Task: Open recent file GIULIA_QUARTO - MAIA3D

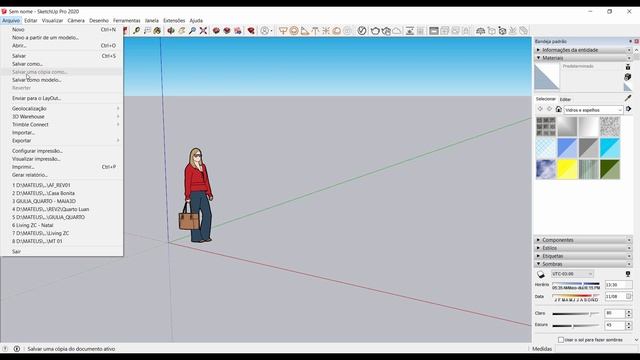Action: click(62, 201)
